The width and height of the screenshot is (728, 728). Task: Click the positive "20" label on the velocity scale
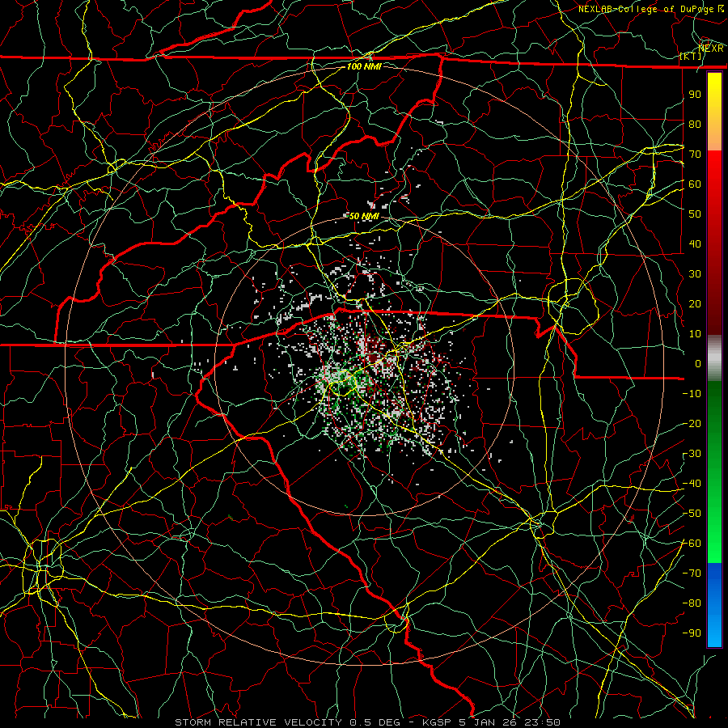pos(695,303)
